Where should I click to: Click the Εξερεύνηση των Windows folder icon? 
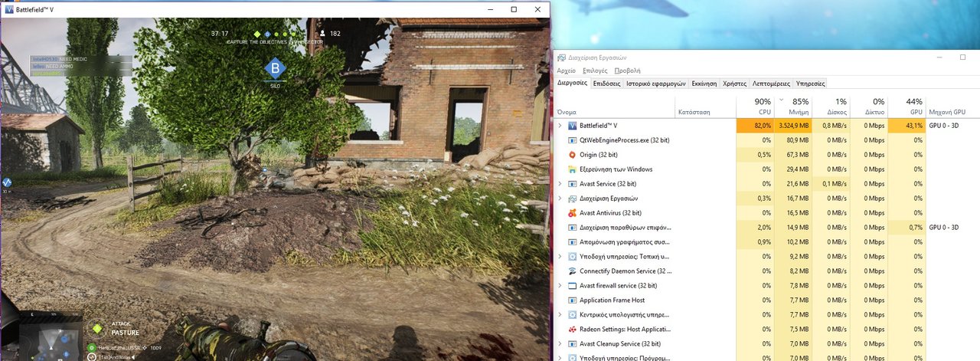click(572, 169)
